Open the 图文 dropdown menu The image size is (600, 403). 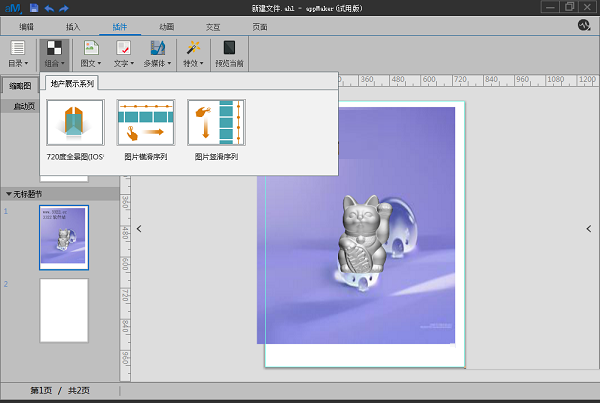point(89,53)
